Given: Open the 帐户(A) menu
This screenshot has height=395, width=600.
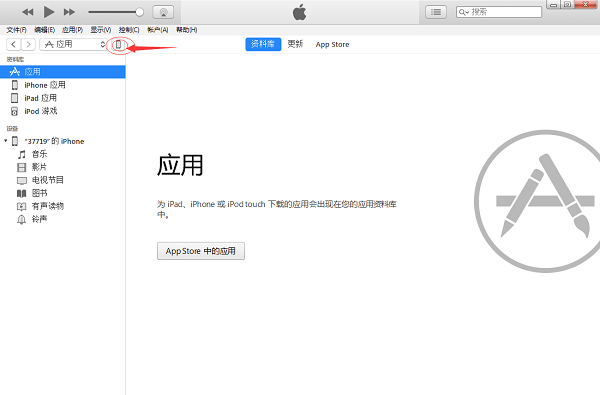Looking at the screenshot, I should point(158,30).
